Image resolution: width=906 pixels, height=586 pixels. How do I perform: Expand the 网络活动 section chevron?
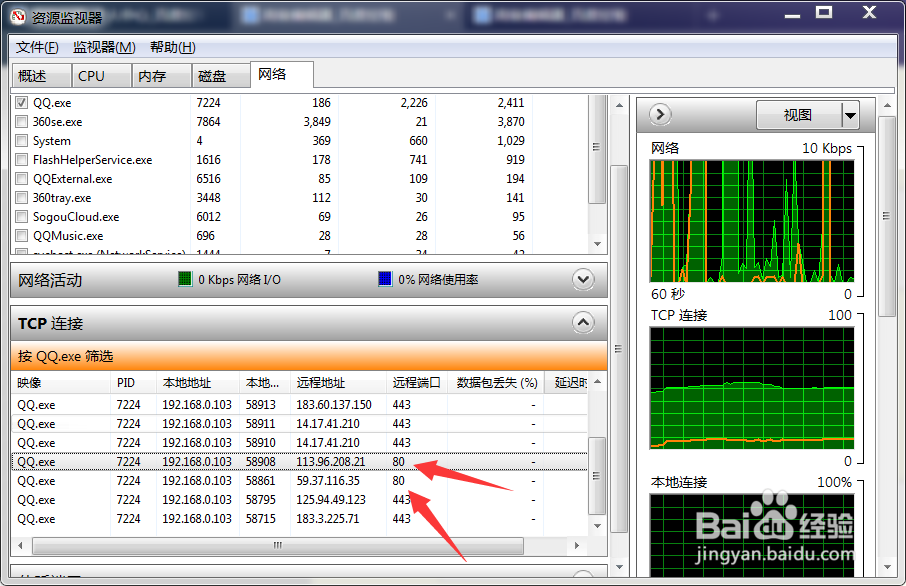(x=583, y=280)
